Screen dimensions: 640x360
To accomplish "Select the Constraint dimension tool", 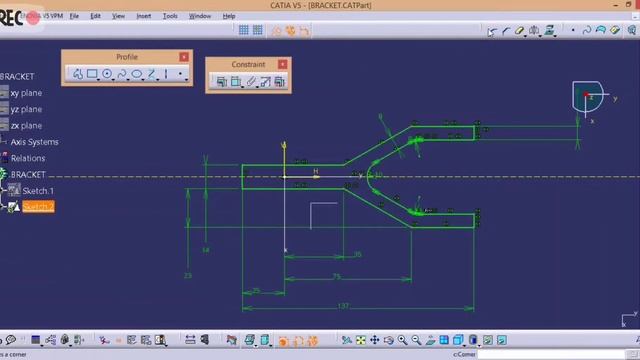I will 236,82.
